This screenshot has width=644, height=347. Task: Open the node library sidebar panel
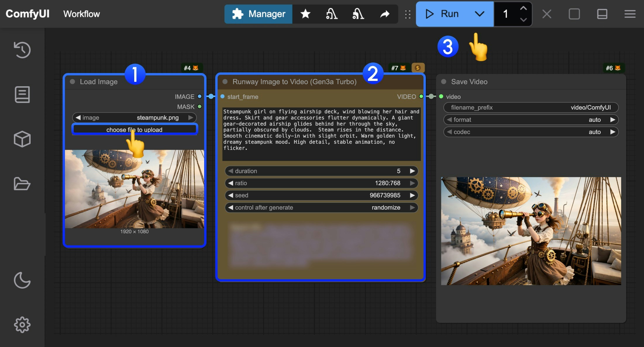click(x=22, y=94)
